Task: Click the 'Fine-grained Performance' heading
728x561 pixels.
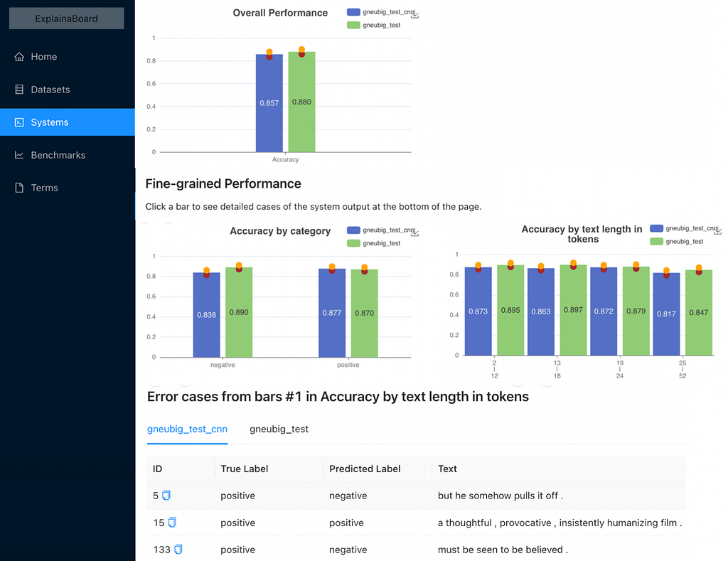Action: [x=223, y=183]
